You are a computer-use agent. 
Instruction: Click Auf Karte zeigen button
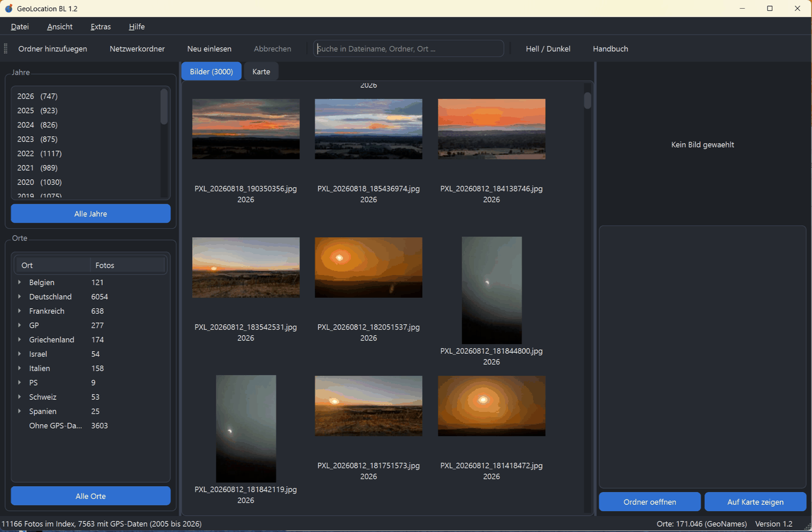[755, 502]
